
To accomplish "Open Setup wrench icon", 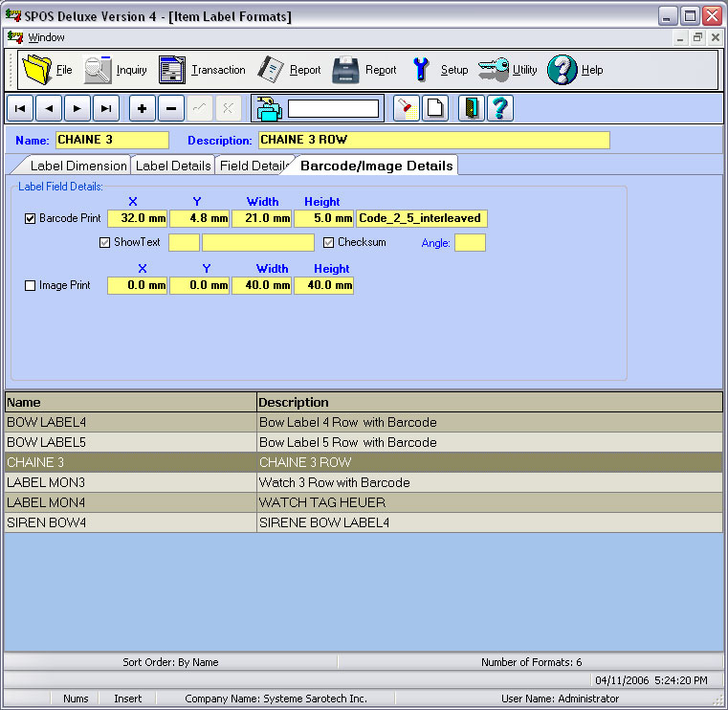I will click(x=421, y=70).
